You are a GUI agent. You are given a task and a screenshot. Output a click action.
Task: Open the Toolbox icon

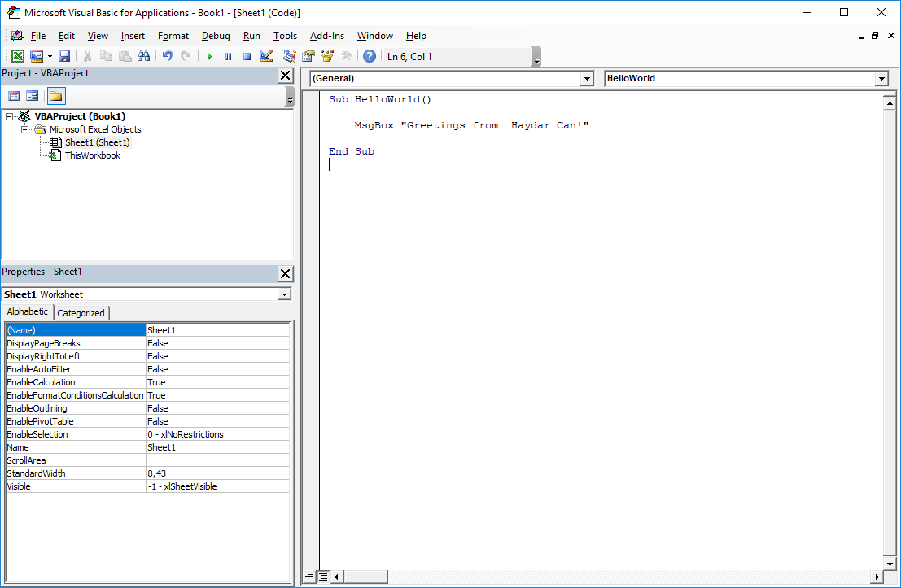click(346, 56)
